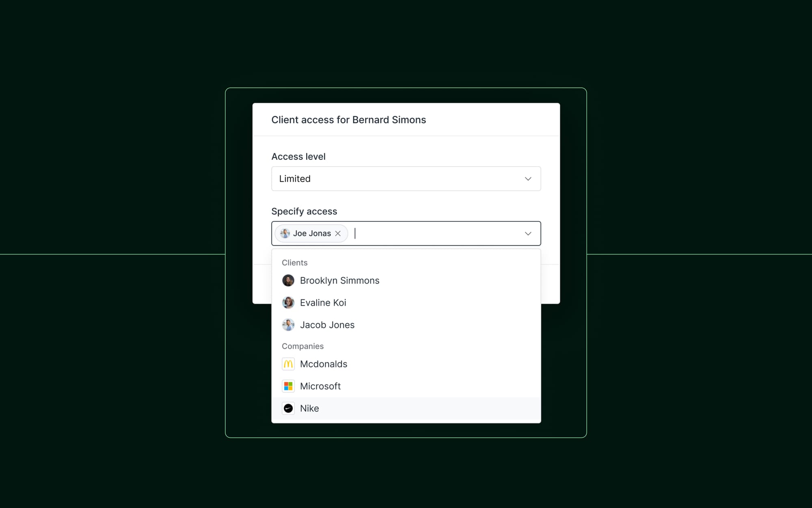Select Mcdonalds company option
This screenshot has height=508, width=812.
[324, 364]
